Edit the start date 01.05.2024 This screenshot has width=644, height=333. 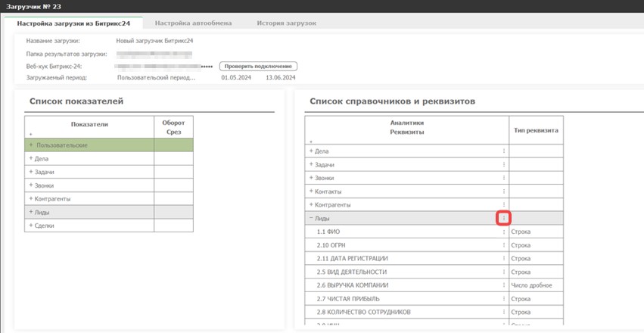pyautogui.click(x=236, y=77)
